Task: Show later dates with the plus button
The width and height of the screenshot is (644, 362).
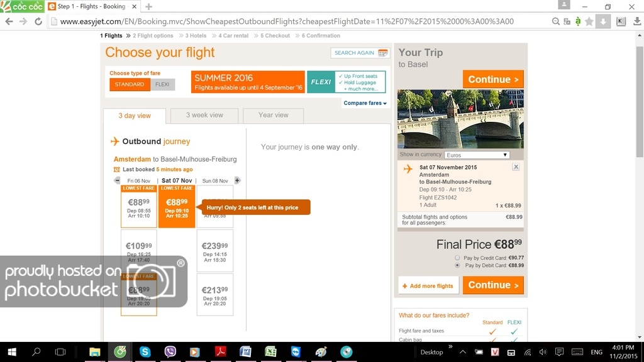Action: click(237, 180)
